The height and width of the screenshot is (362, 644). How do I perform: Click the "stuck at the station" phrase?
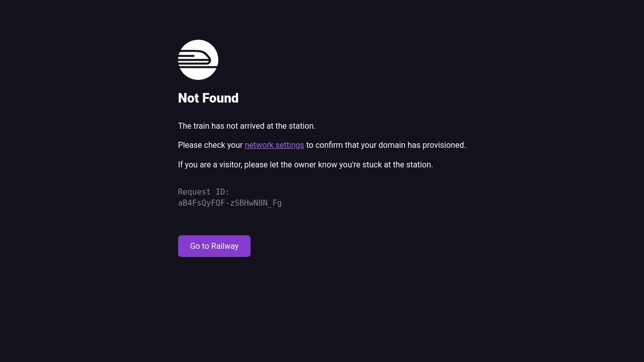click(397, 165)
